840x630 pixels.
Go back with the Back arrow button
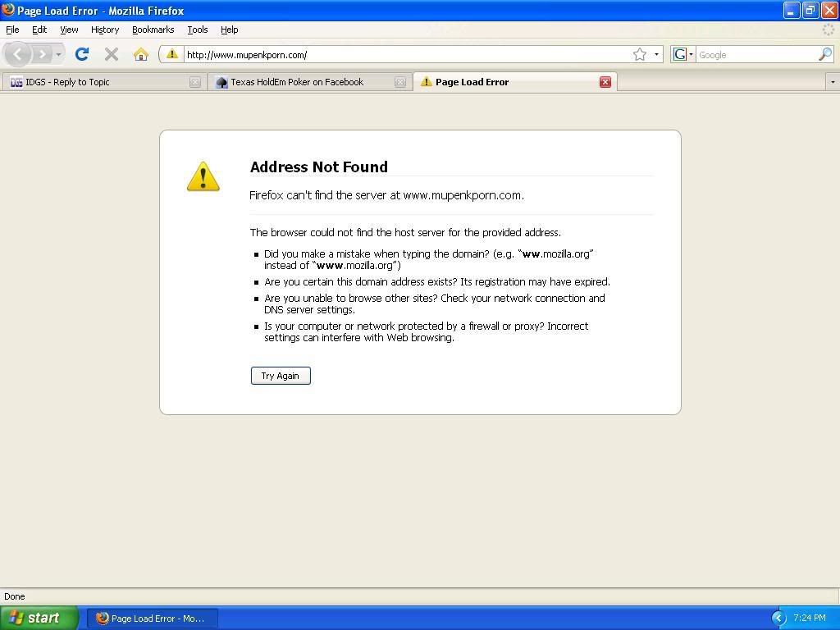pos(17,54)
